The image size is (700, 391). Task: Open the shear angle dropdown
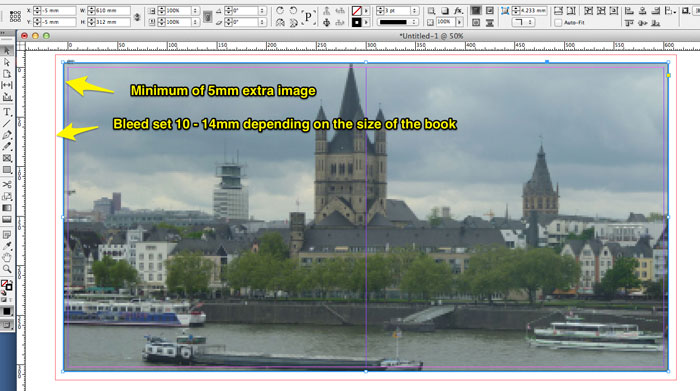262,22
